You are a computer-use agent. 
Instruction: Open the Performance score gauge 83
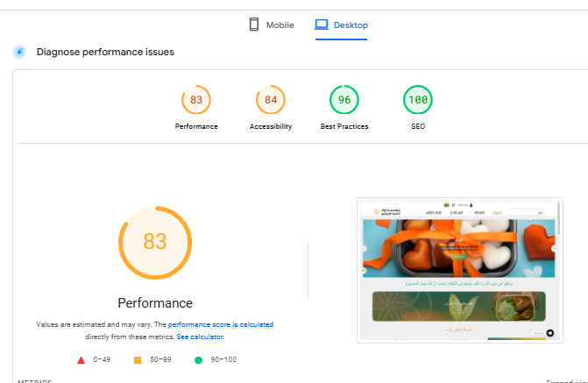[196, 100]
